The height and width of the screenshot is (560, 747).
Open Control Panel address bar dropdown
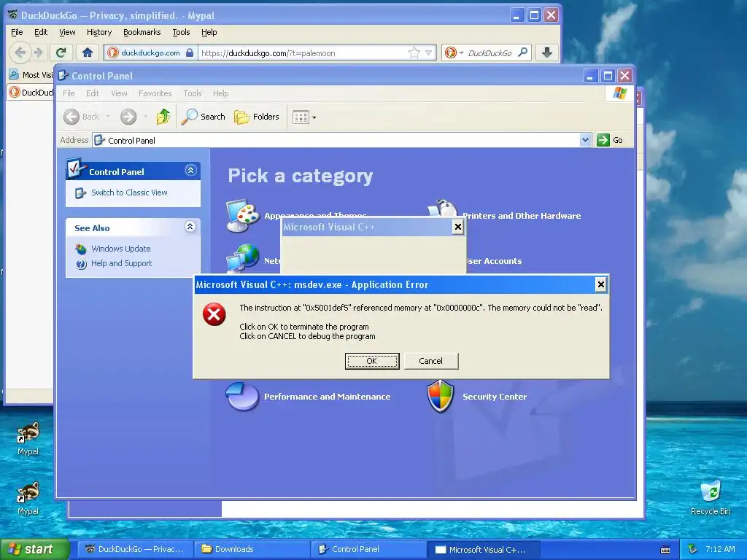click(x=586, y=140)
